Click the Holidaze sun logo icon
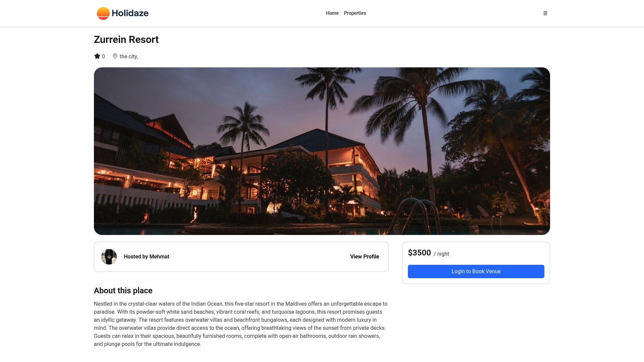Viewport: 644px width, 362px height. (103, 13)
